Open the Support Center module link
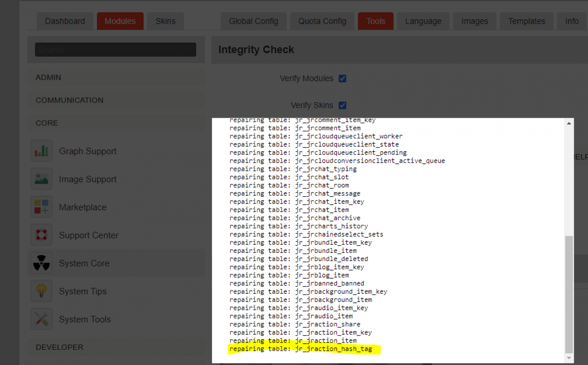The width and height of the screenshot is (588, 365). [x=89, y=235]
